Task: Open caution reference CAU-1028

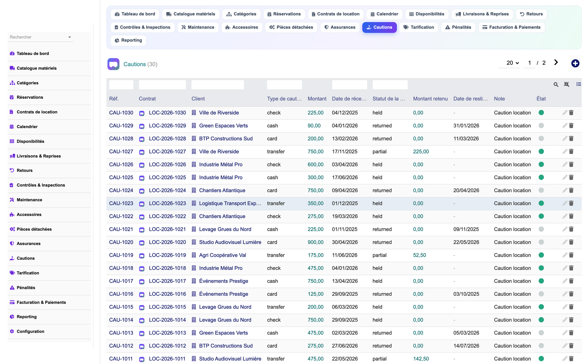Action: [121, 139]
